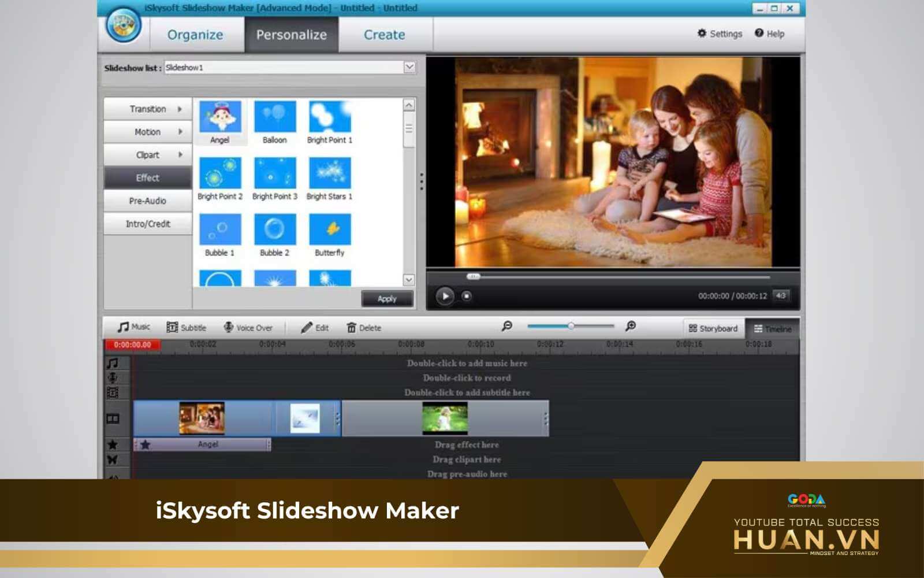The image size is (924, 578).
Task: Open the Slideshow list dropdown
Action: pos(409,68)
